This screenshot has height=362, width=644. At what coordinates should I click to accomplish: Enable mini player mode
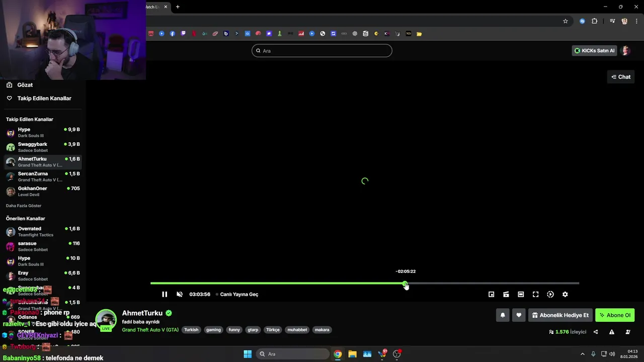tap(492, 294)
